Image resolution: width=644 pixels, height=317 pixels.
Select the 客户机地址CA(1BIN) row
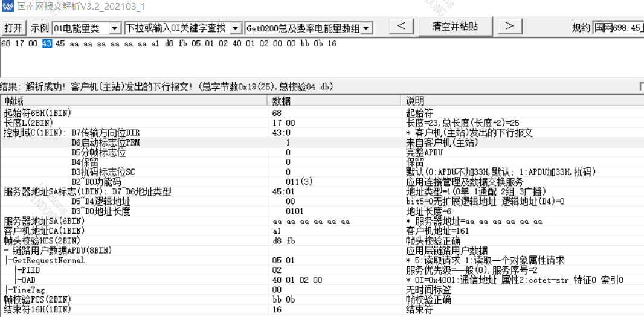(x=322, y=231)
